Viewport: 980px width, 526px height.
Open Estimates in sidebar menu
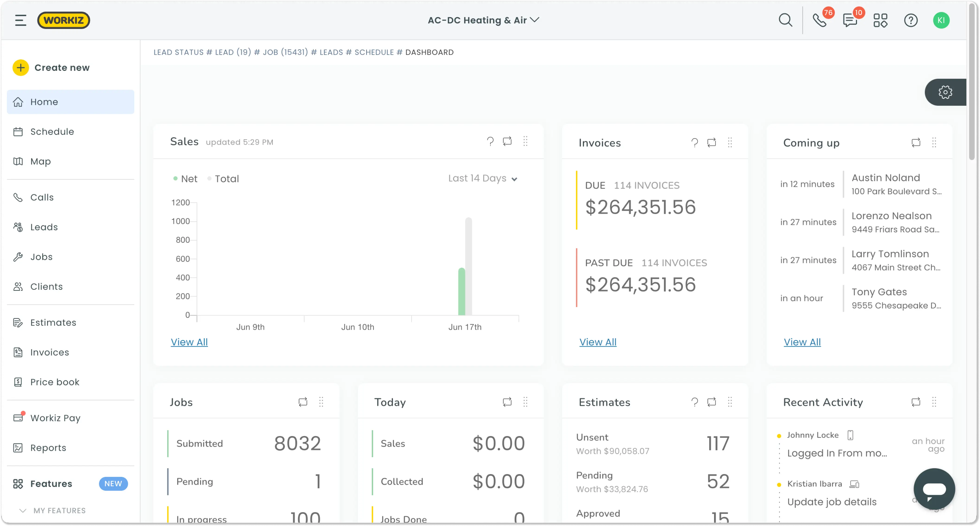pyautogui.click(x=53, y=323)
